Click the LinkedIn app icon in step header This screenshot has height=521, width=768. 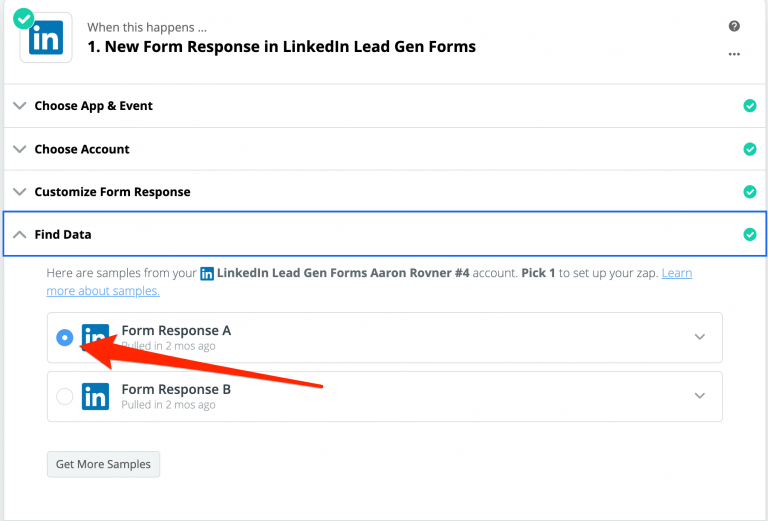click(x=46, y=38)
